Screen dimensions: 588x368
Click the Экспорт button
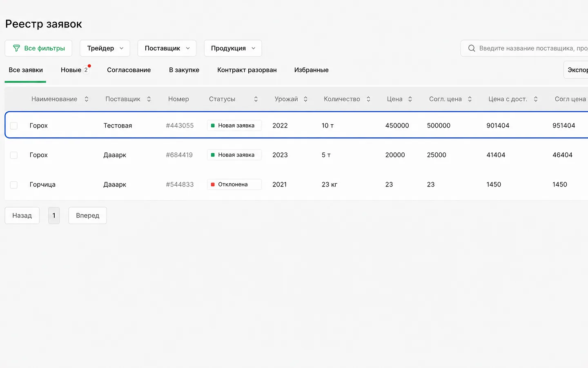(x=576, y=70)
